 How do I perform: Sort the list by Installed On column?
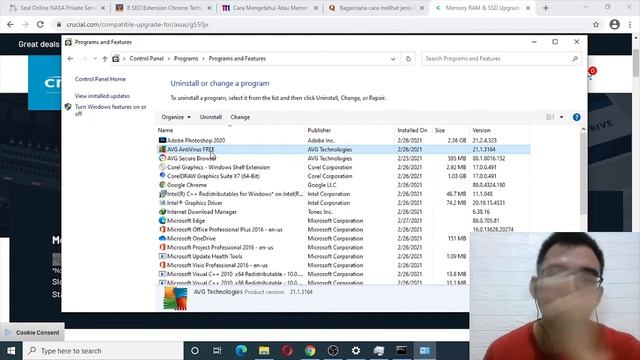413,130
